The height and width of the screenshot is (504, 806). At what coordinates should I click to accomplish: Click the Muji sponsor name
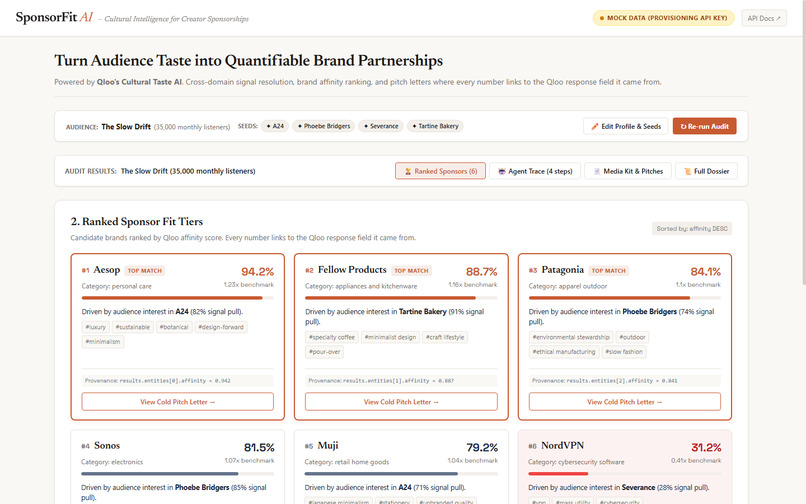click(x=328, y=446)
